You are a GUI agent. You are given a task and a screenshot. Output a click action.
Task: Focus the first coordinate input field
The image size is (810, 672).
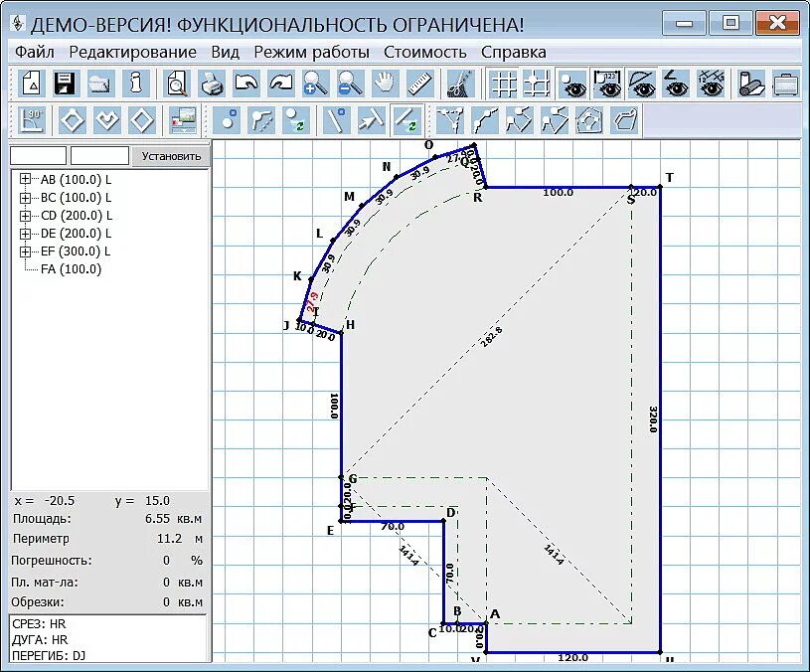pos(38,155)
